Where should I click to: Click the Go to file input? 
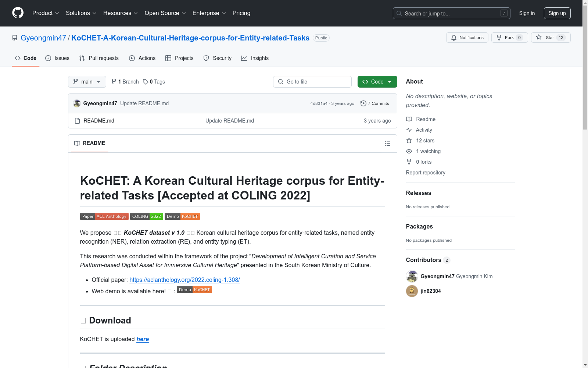click(x=312, y=82)
